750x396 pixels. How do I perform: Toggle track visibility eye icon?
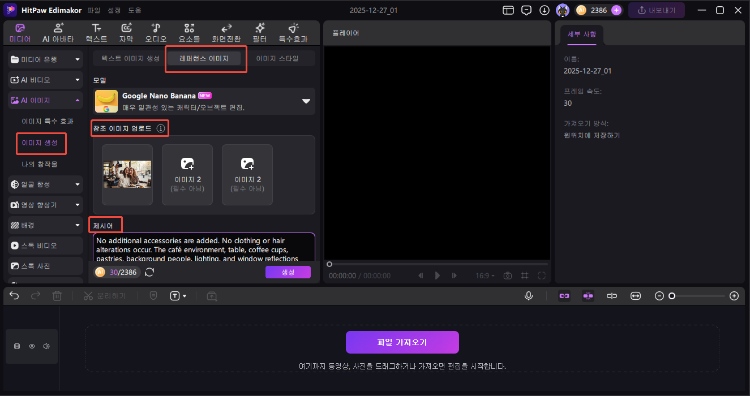(32, 346)
